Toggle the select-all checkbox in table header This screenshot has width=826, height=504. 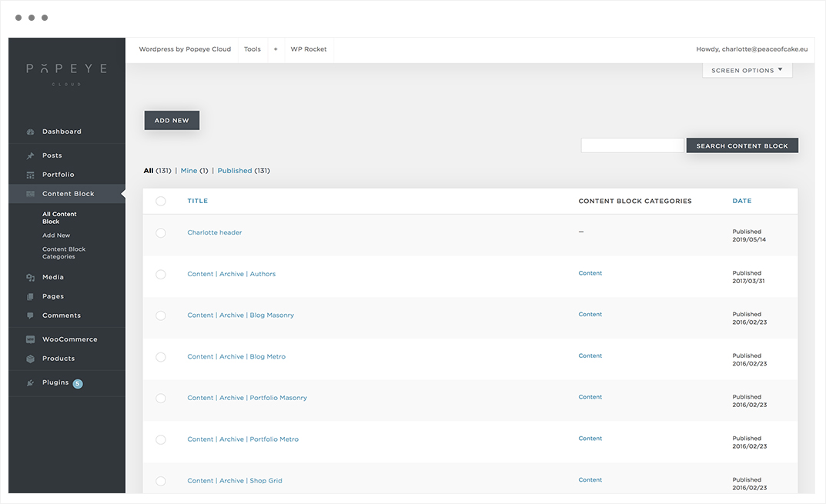pyautogui.click(x=161, y=201)
